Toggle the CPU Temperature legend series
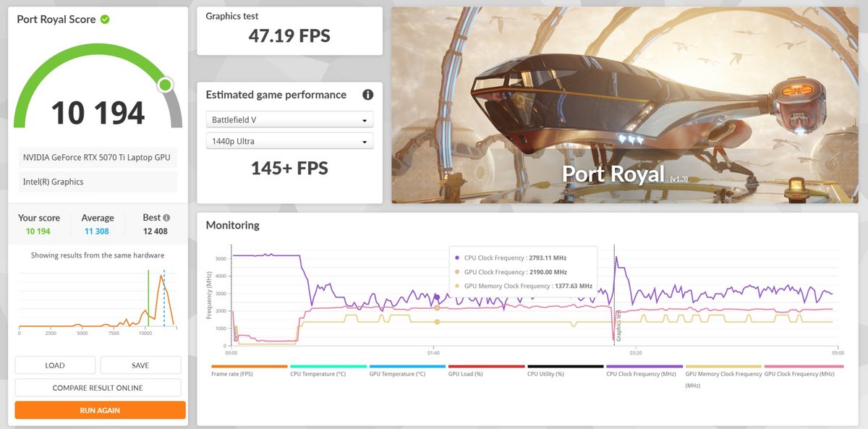This screenshot has height=429, width=868. pyautogui.click(x=328, y=371)
